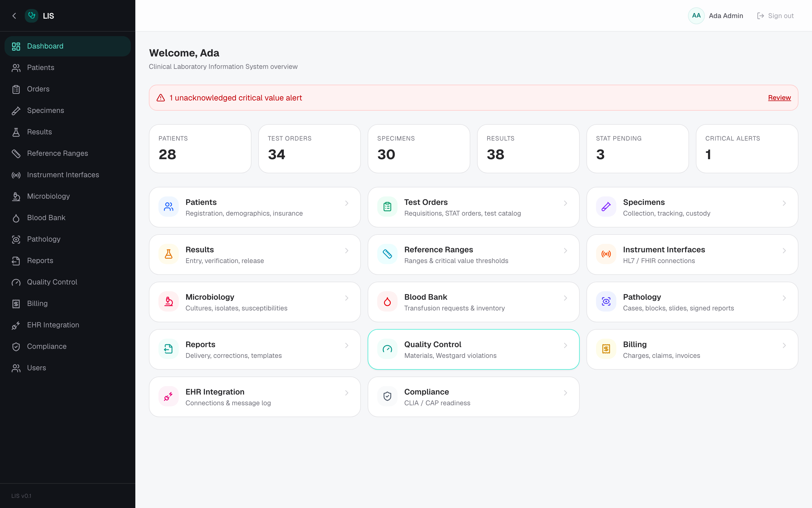Click the Sign out button
812x508 pixels.
(x=775, y=16)
